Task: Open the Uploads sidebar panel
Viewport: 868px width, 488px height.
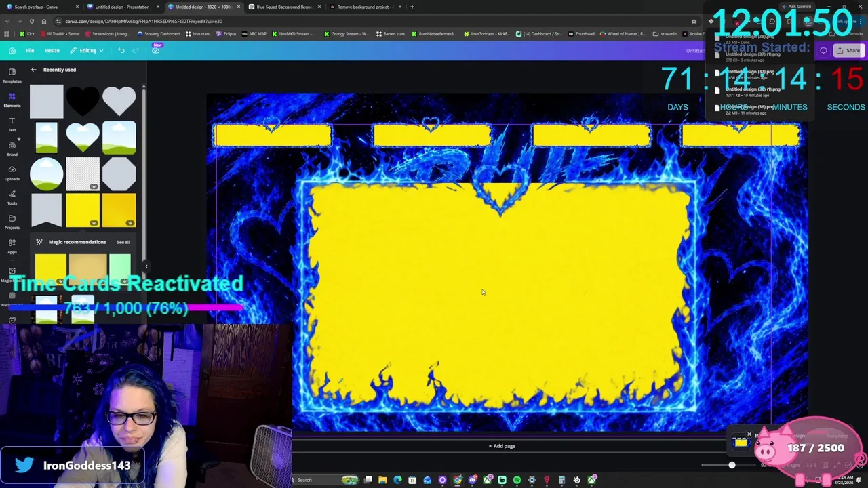Action: [x=12, y=173]
